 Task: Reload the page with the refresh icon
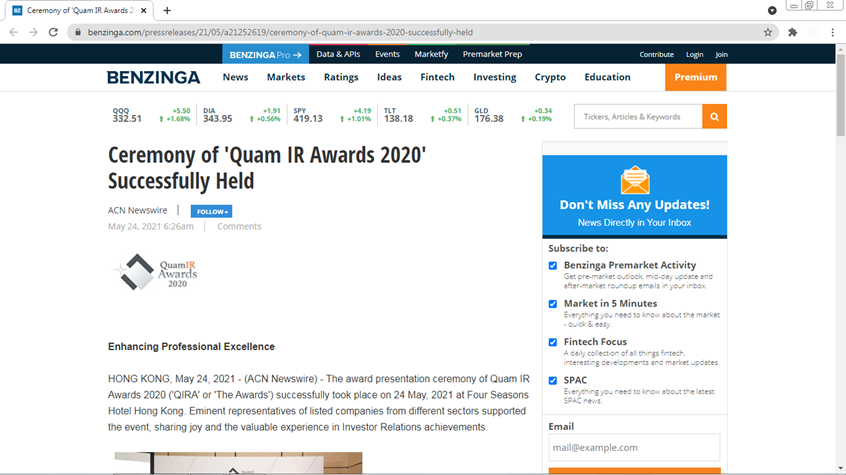pos(53,32)
